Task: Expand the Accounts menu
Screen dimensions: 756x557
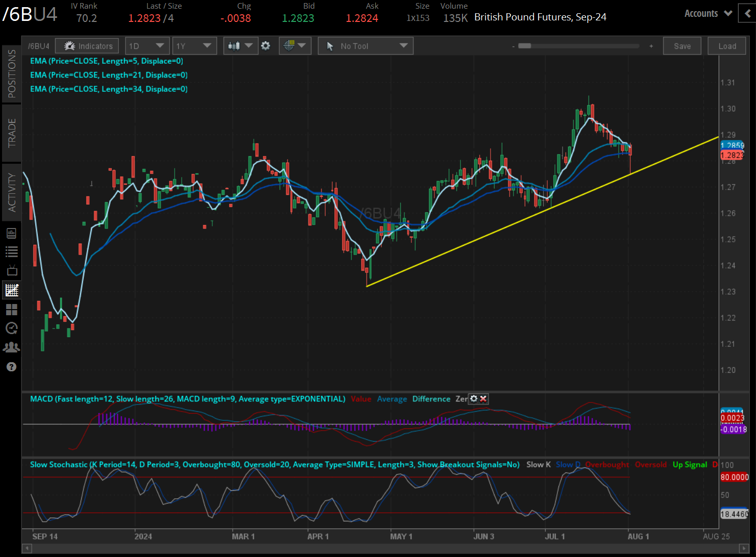Action: 708,14
